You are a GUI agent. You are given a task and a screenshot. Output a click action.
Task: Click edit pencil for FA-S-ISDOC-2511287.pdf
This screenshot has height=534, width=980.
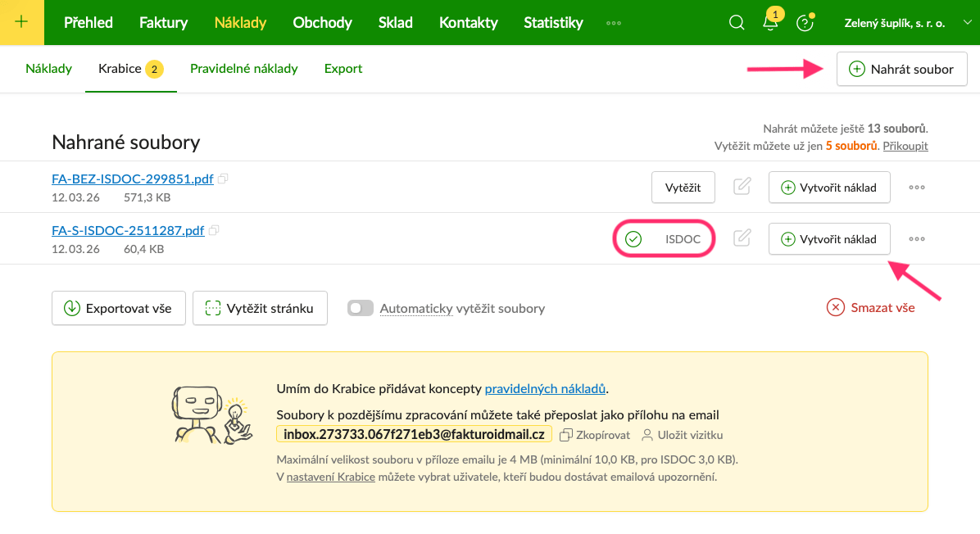pyautogui.click(x=742, y=238)
